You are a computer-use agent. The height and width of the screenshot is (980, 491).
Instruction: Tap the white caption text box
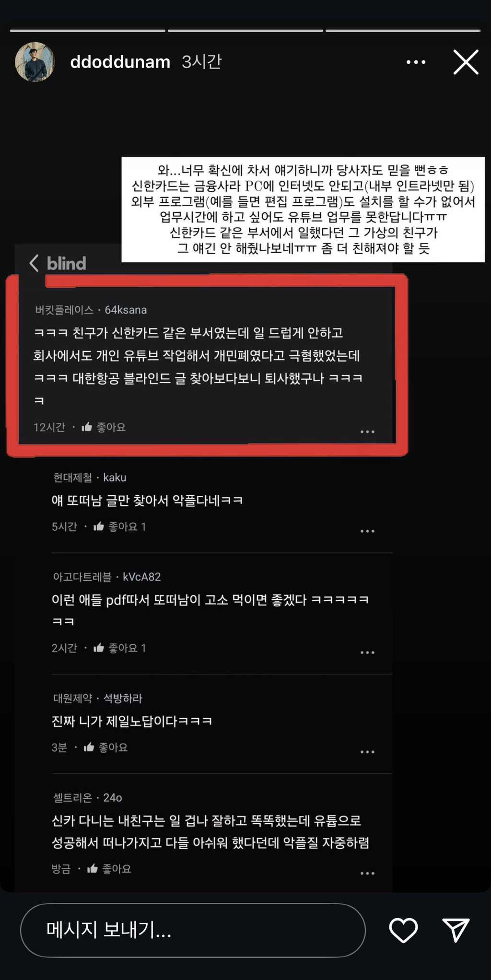pos(303,209)
